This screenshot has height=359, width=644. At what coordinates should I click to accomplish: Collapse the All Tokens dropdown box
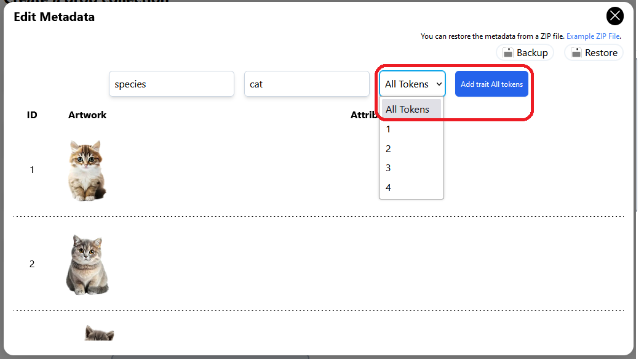coord(412,84)
